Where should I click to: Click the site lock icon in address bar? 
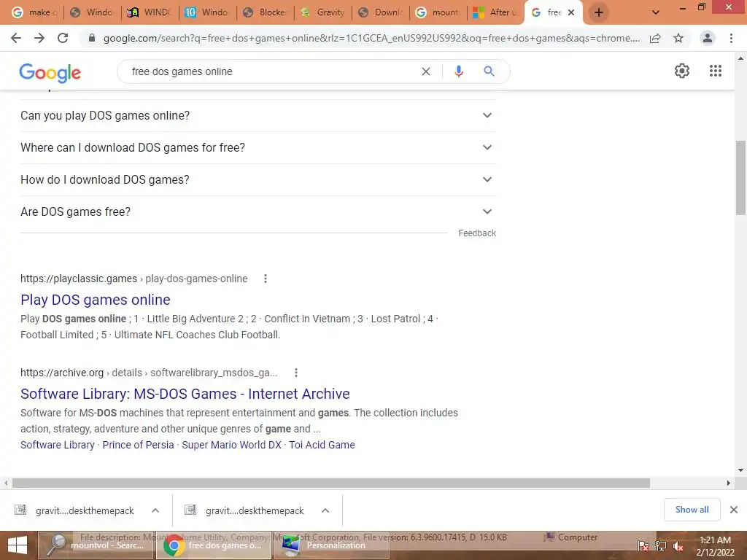[x=92, y=38]
